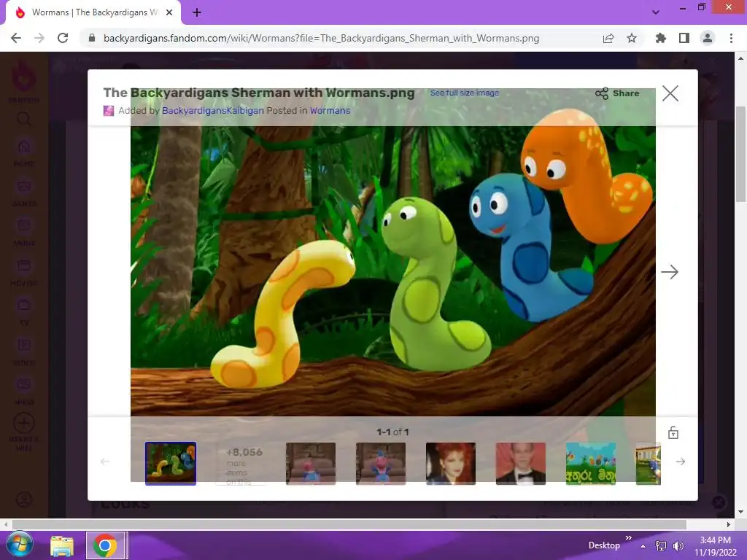Open See full size image link

(465, 93)
